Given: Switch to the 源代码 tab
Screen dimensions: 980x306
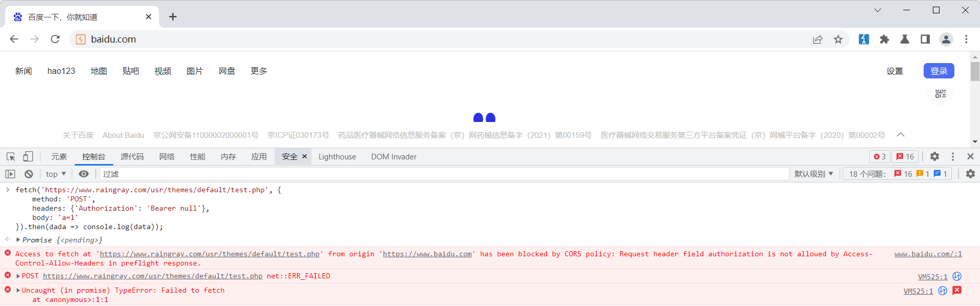Looking at the screenshot, I should click(132, 157).
